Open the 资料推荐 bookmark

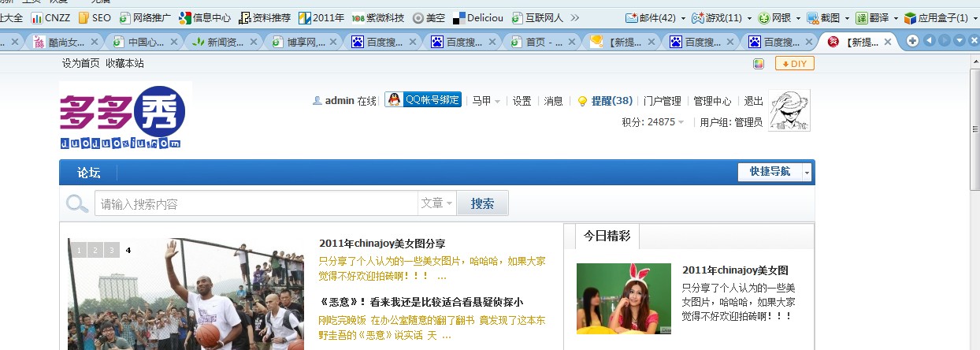coord(265,17)
